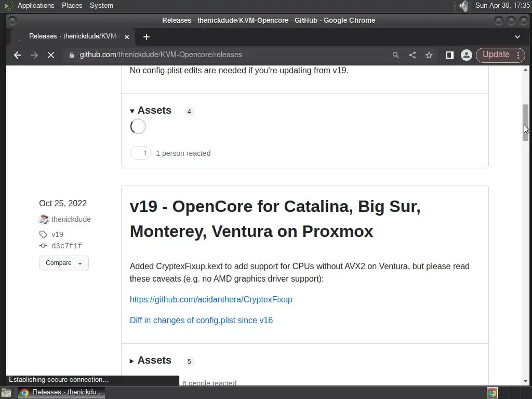This screenshot has height=399, width=532.
Task: Open a new browser tab
Action: 146,37
